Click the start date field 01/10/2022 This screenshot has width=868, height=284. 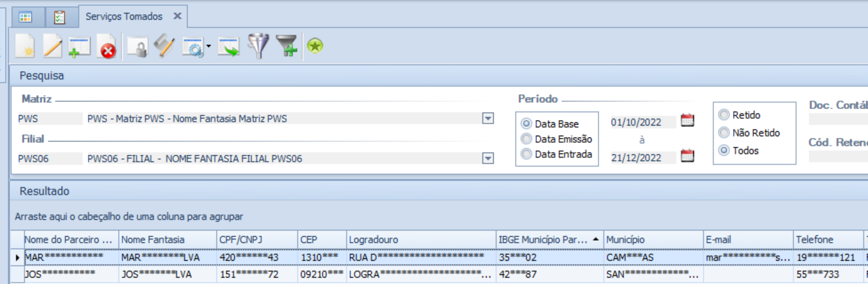(643, 122)
